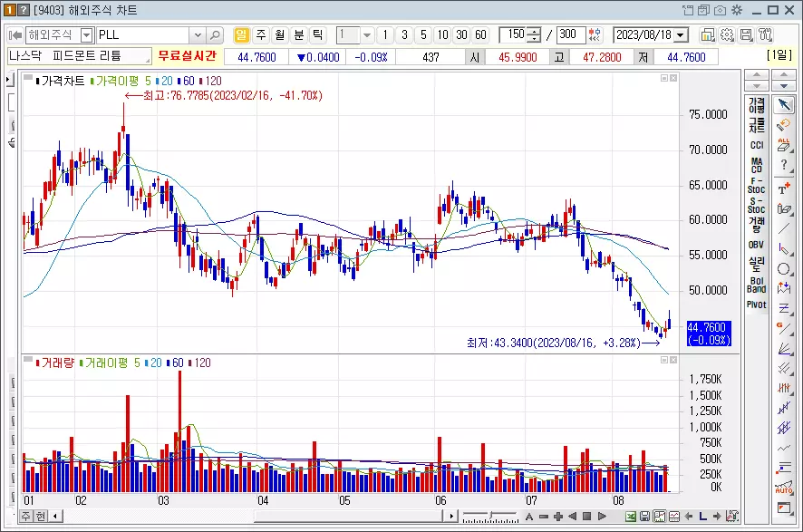Image resolution: width=803 pixels, height=532 pixels.
Task: Click the playback play forward button
Action: [602, 517]
